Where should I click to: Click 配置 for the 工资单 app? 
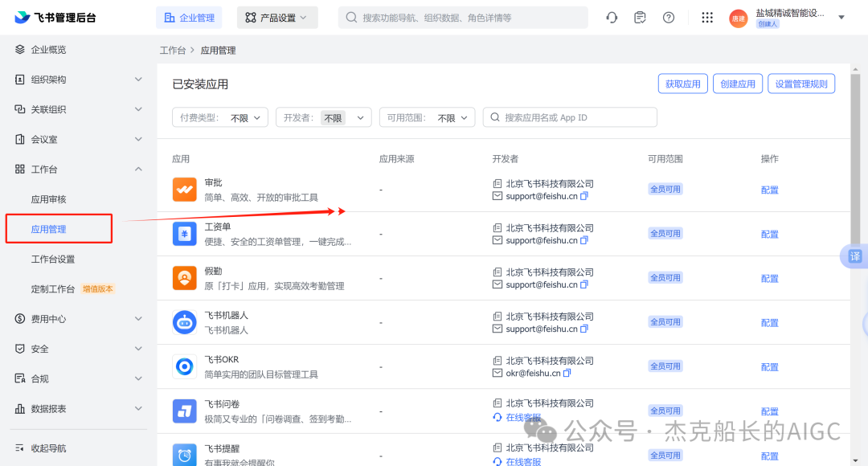point(769,234)
